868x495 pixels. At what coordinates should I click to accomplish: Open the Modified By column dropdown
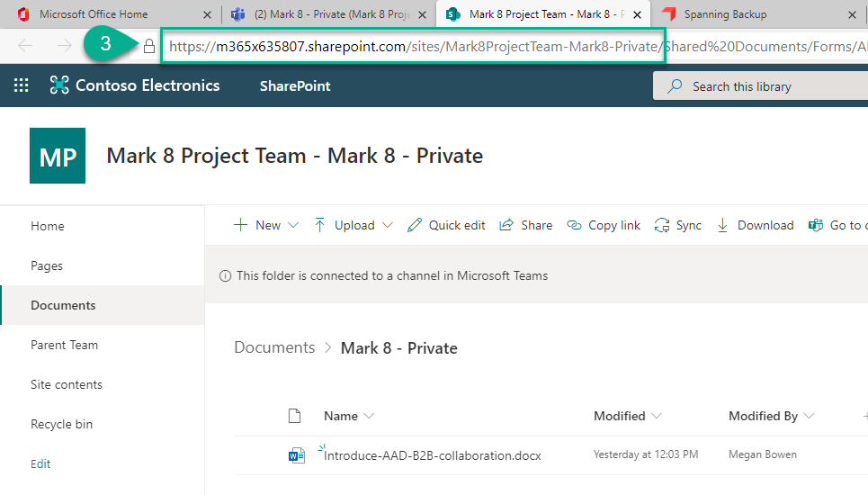(x=809, y=416)
